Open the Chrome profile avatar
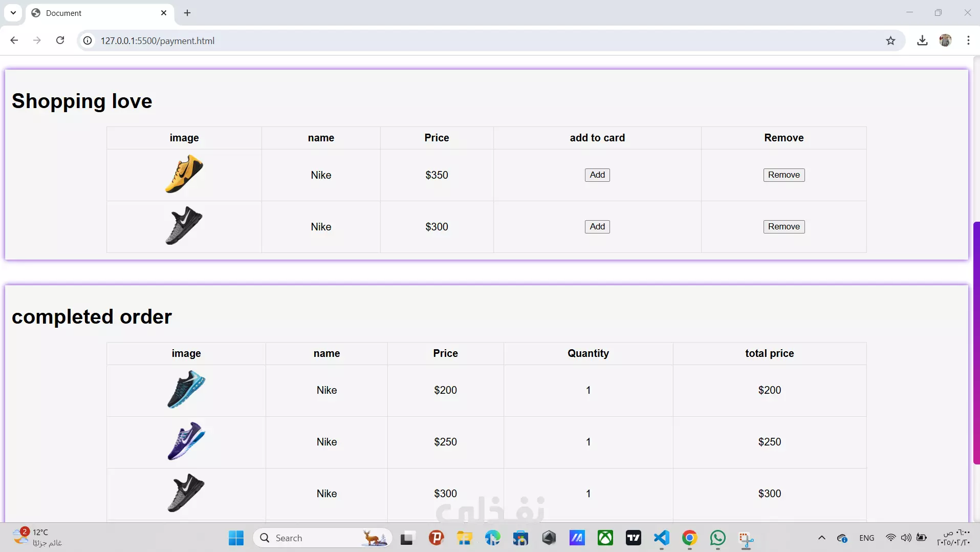Image resolution: width=980 pixels, height=552 pixels. pyautogui.click(x=945, y=40)
